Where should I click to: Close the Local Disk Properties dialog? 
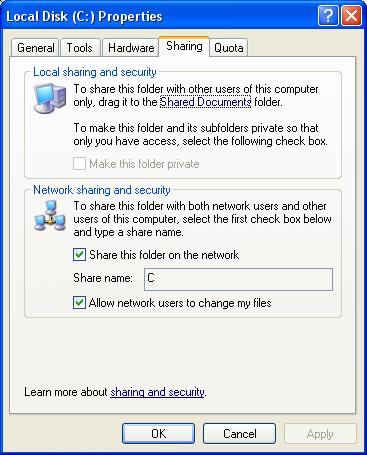tap(352, 15)
